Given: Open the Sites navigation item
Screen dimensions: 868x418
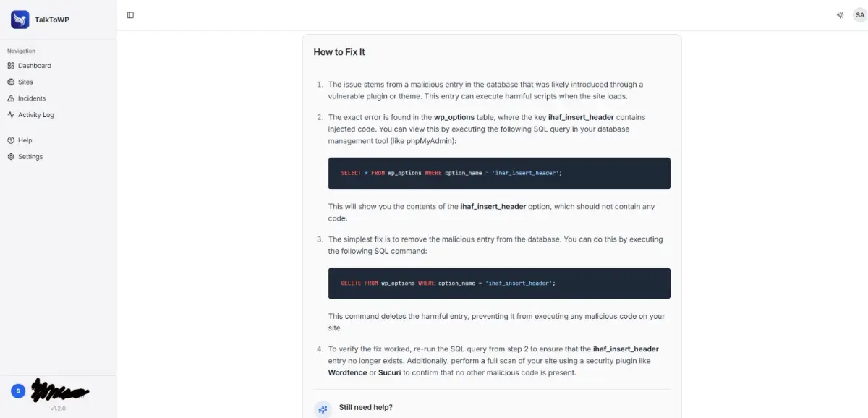Looking at the screenshot, I should coord(58,82).
